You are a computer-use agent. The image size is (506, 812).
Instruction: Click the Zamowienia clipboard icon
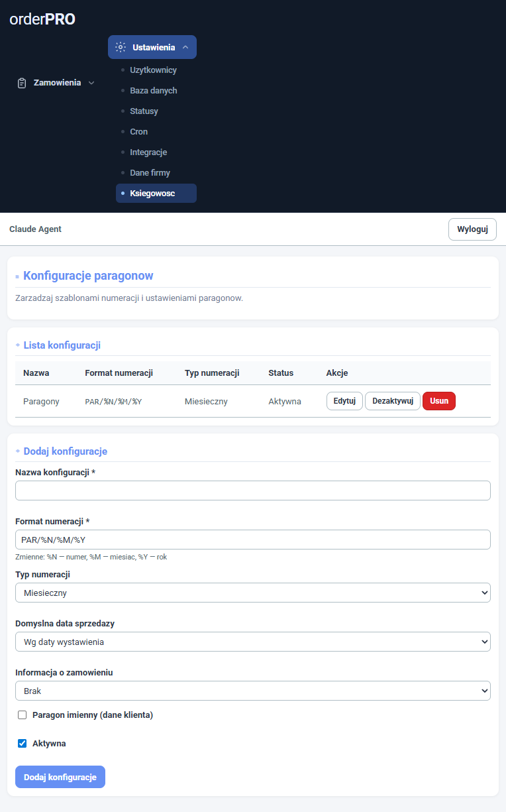22,83
